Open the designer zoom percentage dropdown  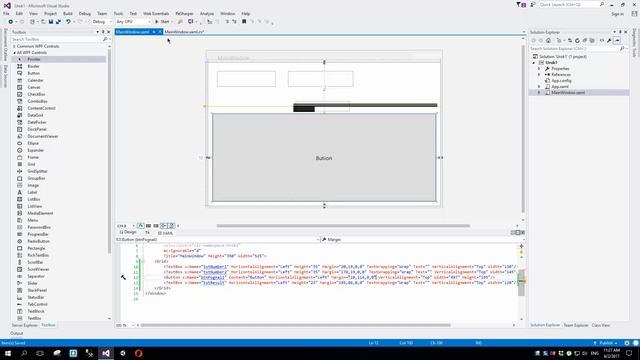[126, 226]
